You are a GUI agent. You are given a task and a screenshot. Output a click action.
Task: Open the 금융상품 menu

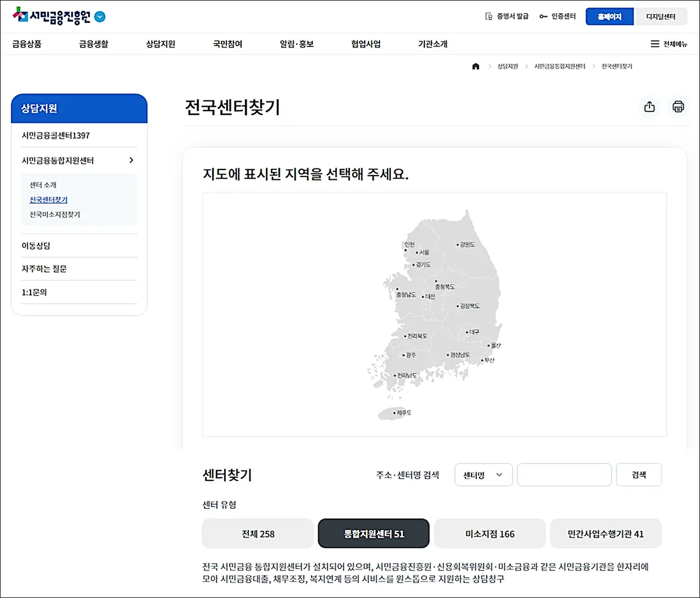tap(26, 44)
